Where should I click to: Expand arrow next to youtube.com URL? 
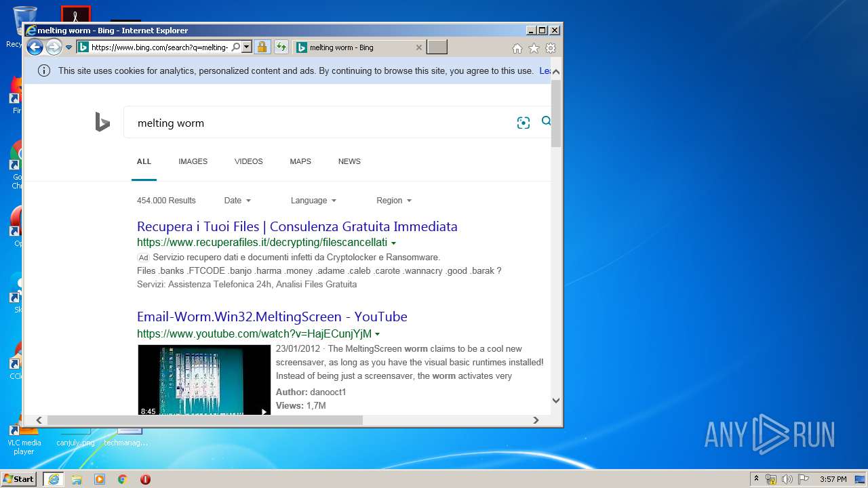(x=377, y=334)
